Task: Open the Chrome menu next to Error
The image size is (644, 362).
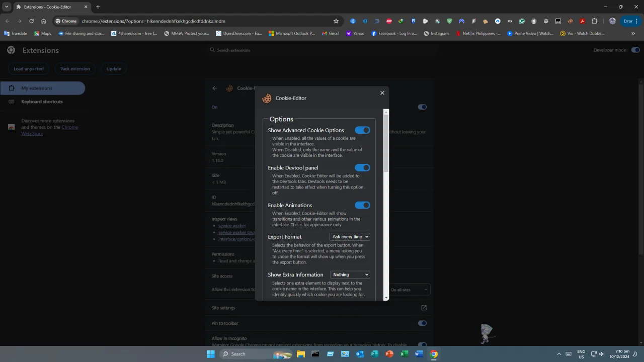Action: [636, 21]
